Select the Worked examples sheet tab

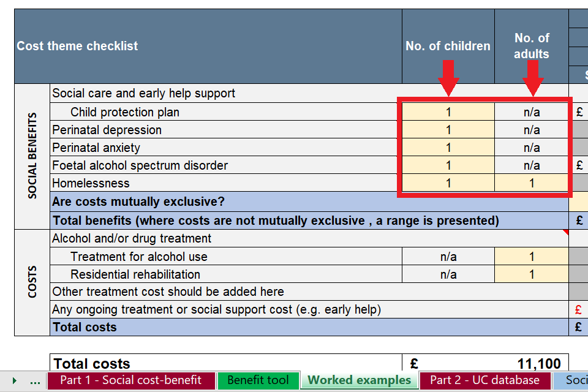tap(359, 380)
